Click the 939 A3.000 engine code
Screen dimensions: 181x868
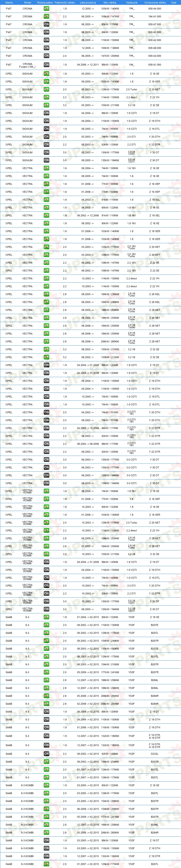pyautogui.click(x=155, y=56)
